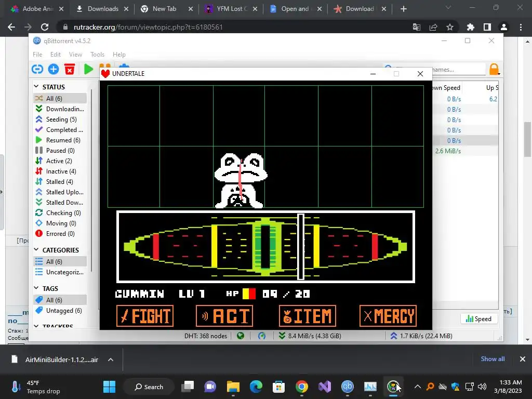Click the Down Speed column header
Viewport: 532px width, 399px height.
click(x=446, y=87)
